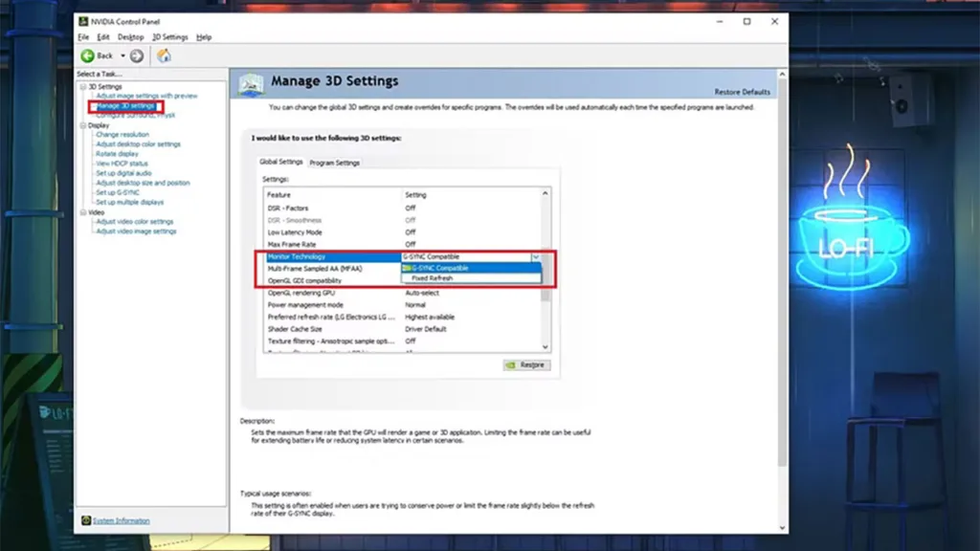
Task: Select Manage 3D settings in task tree
Action: (125, 105)
